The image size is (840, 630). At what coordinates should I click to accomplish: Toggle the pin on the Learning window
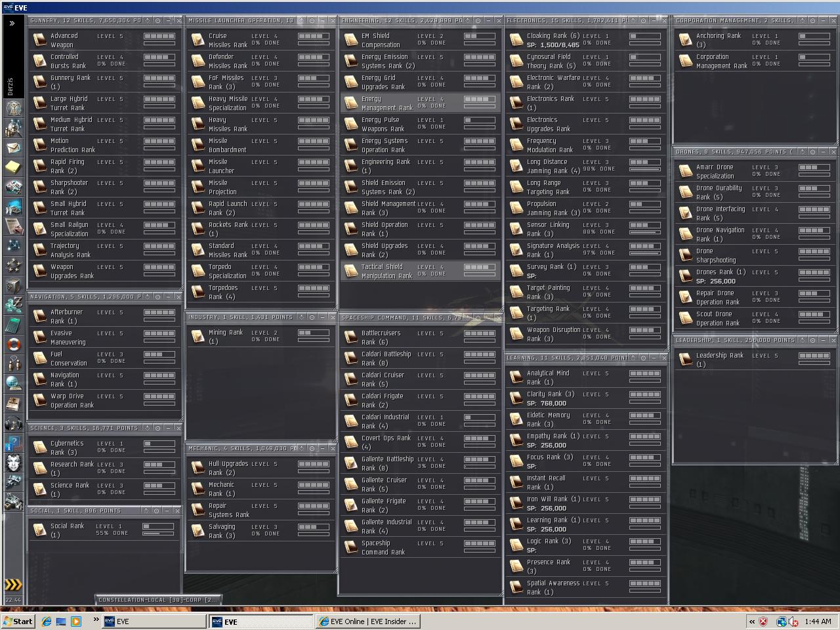tap(634, 358)
